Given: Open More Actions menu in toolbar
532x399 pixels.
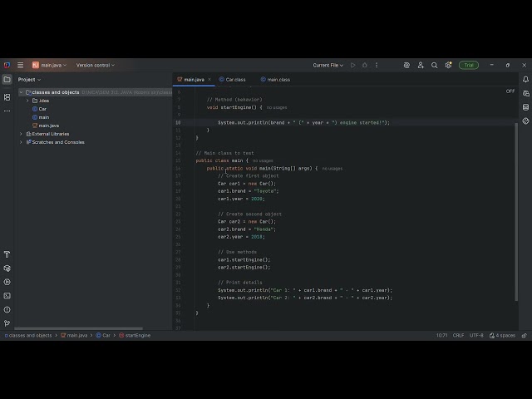Looking at the screenshot, I should 377,65.
